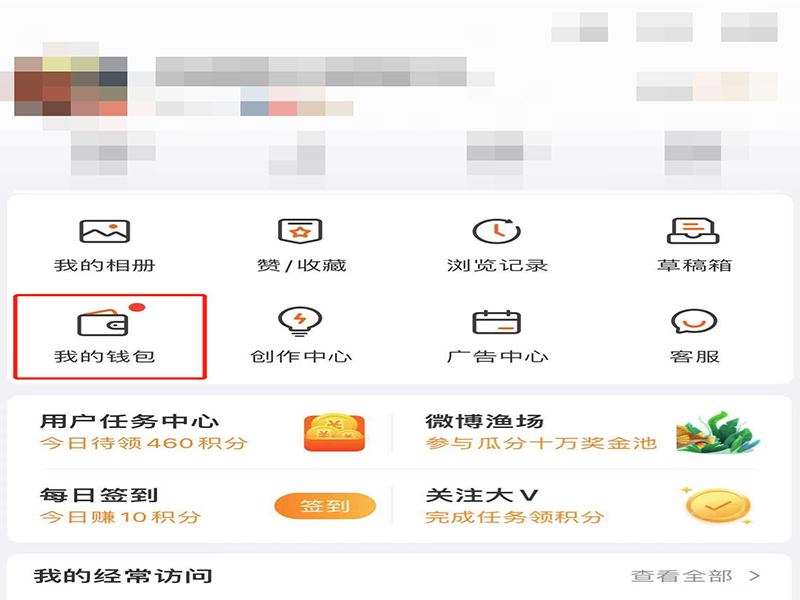Screen dimensions: 800x600
Task: Tap the gold checkmark coin image
Action: [717, 506]
